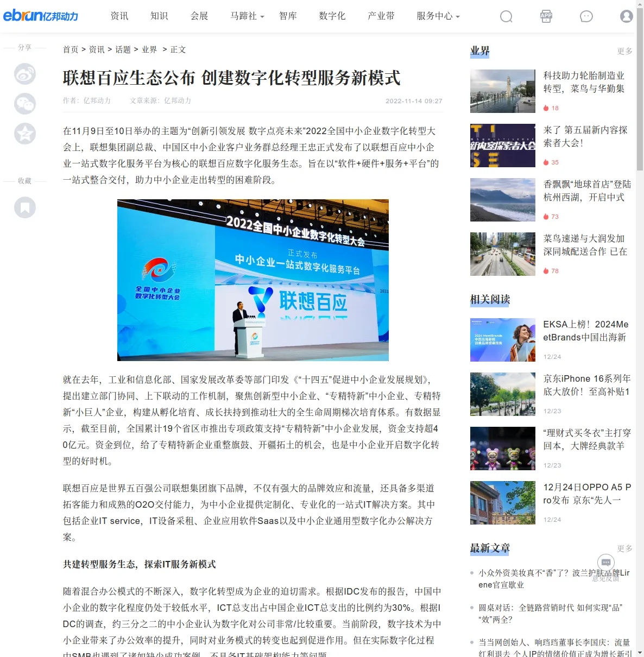Click the author line 作者: 亿邦动力
This screenshot has width=644, height=657.
pyautogui.click(x=87, y=100)
